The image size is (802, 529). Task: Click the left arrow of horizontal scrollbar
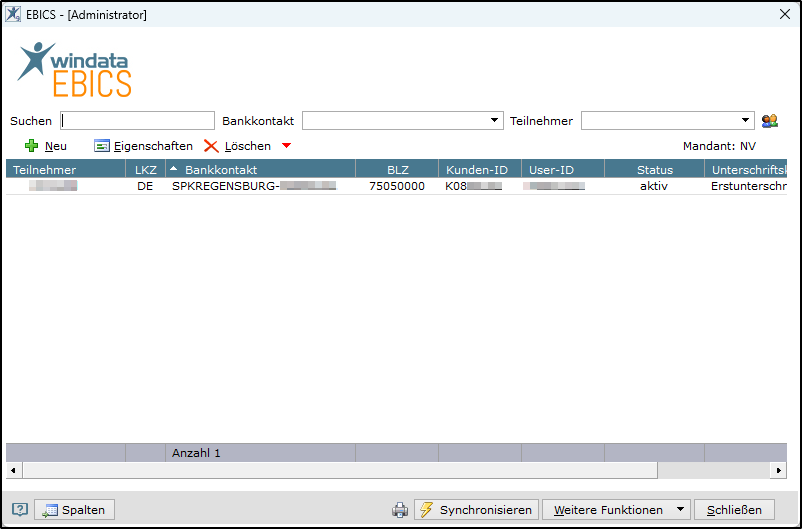(13, 470)
